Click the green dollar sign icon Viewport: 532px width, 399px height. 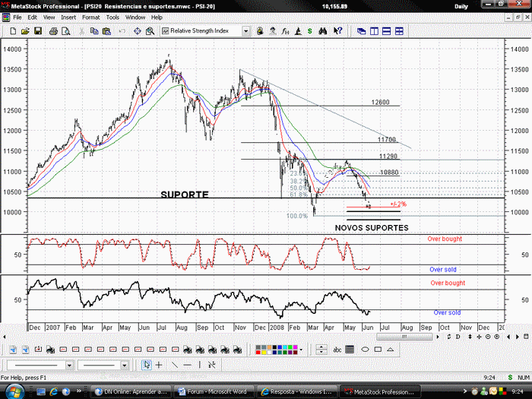point(310,31)
